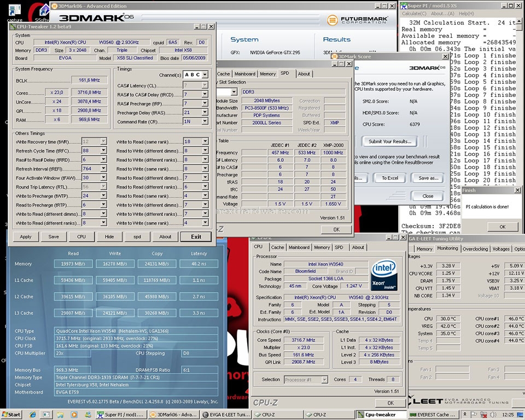
Task: Open Monitoring tab in E-LEET
Action: click(447, 248)
